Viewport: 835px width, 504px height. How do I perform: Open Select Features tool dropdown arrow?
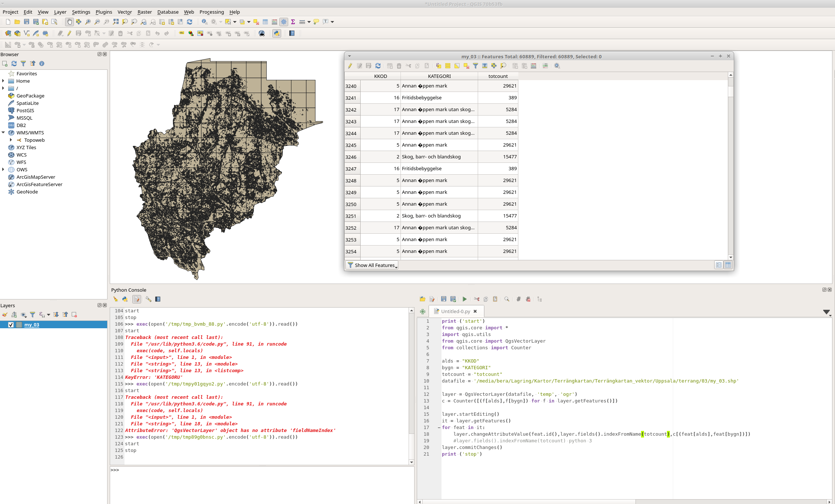(235, 22)
